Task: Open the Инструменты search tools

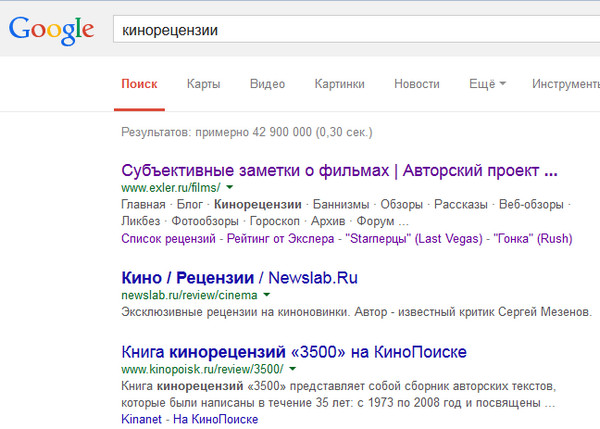Action: pos(566,84)
